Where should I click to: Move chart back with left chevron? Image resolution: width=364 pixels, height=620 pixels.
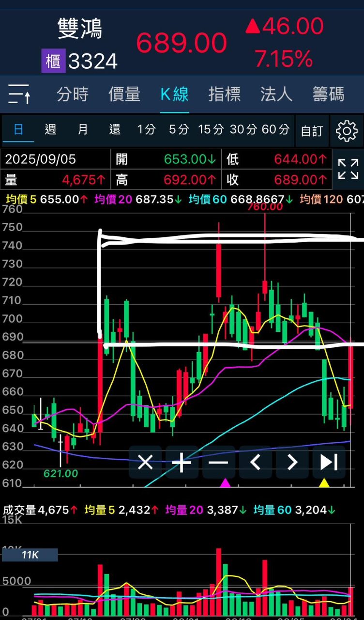[256, 462]
